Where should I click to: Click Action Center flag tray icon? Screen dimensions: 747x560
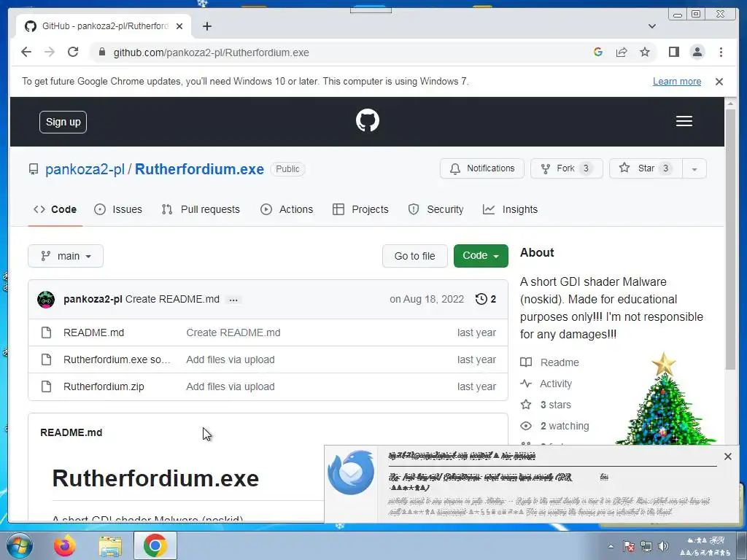click(x=628, y=546)
